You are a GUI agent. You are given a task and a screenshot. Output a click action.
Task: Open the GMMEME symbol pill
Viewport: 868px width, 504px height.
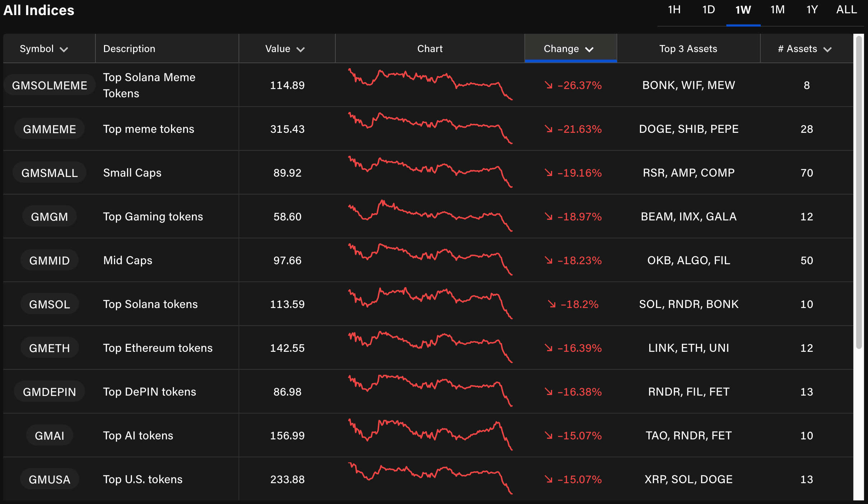tap(49, 129)
